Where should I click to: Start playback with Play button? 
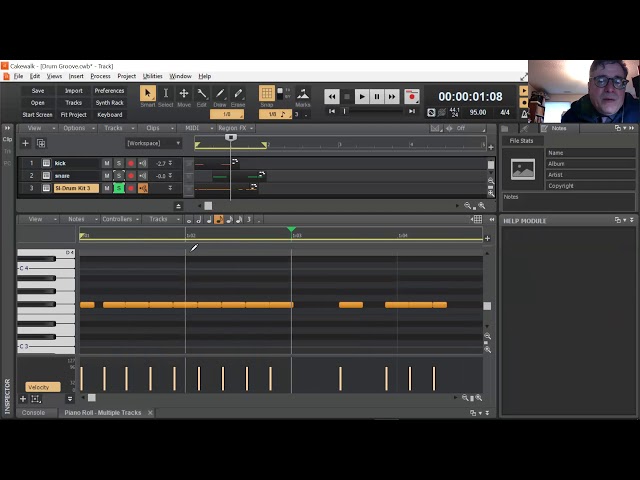[362, 97]
